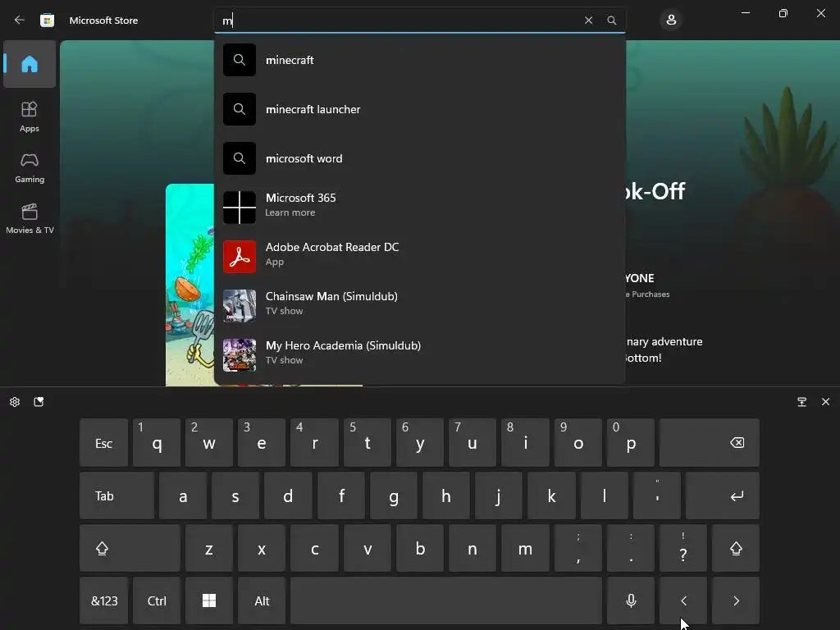Tap the s key

click(235, 495)
